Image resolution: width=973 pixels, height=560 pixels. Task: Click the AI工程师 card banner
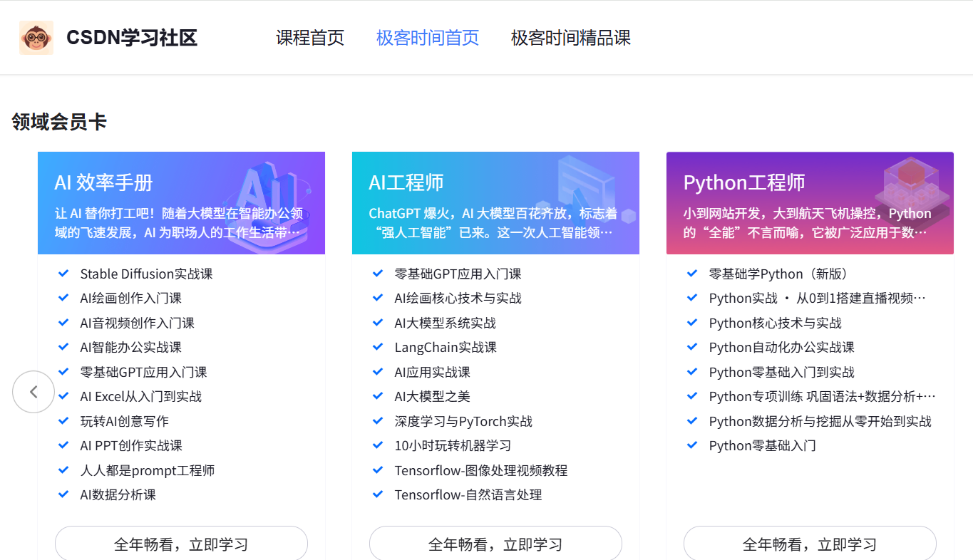pyautogui.click(x=495, y=203)
